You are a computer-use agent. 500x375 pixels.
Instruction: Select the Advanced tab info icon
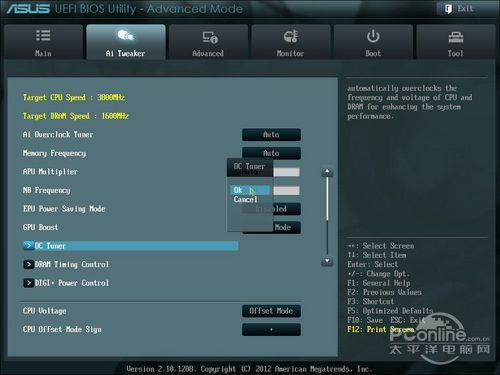tap(210, 37)
